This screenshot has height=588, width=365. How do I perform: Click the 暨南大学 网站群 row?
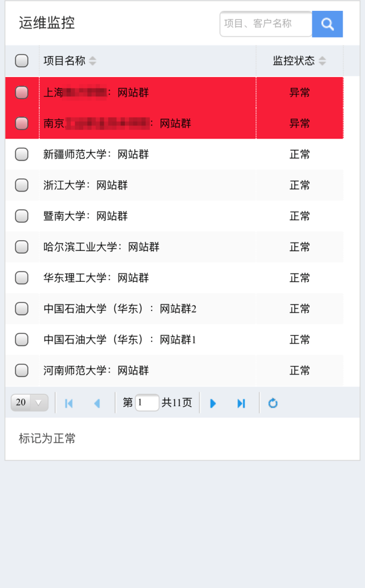point(86,216)
